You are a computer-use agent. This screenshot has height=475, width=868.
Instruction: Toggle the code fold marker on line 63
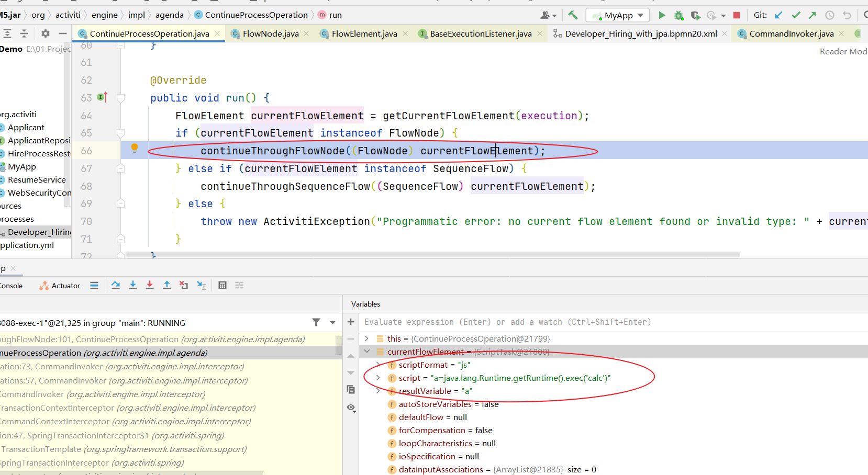click(121, 98)
